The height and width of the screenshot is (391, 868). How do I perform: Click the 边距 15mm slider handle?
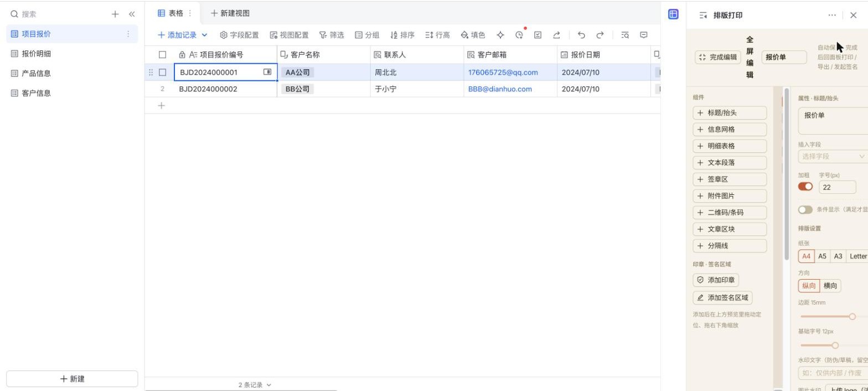coord(852,316)
